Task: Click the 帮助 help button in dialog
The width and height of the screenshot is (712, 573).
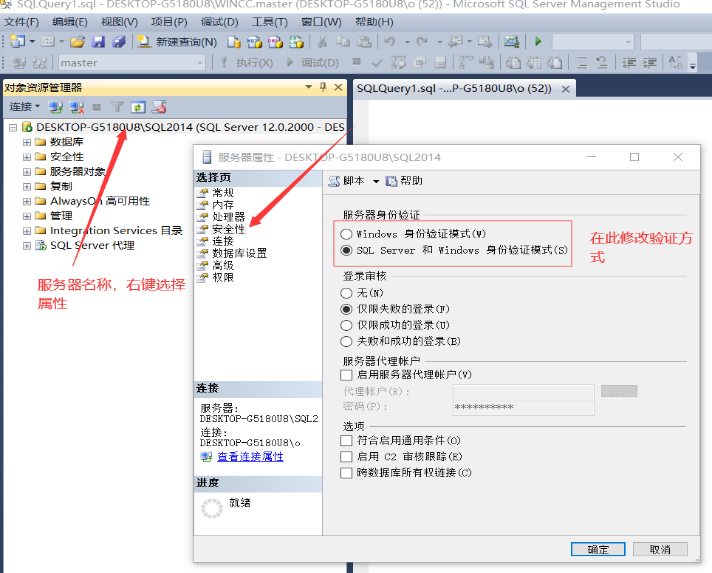Action: (x=404, y=181)
